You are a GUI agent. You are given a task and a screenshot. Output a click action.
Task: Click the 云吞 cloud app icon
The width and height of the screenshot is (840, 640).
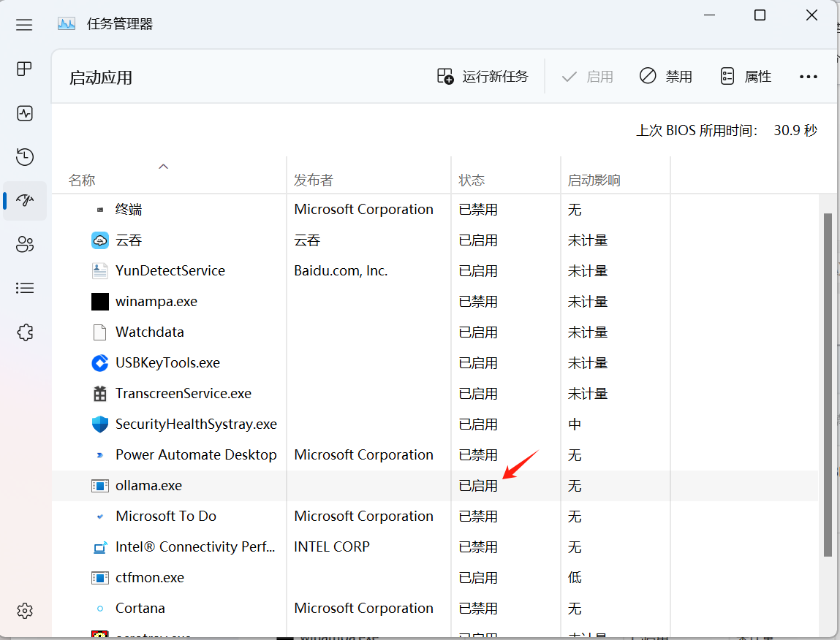coord(100,240)
